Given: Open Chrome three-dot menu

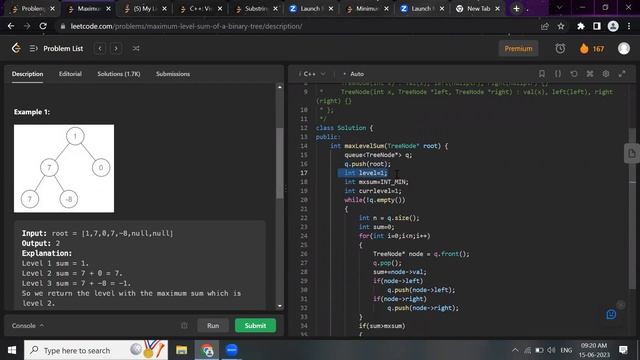Looking at the screenshot, I should click(x=629, y=26).
